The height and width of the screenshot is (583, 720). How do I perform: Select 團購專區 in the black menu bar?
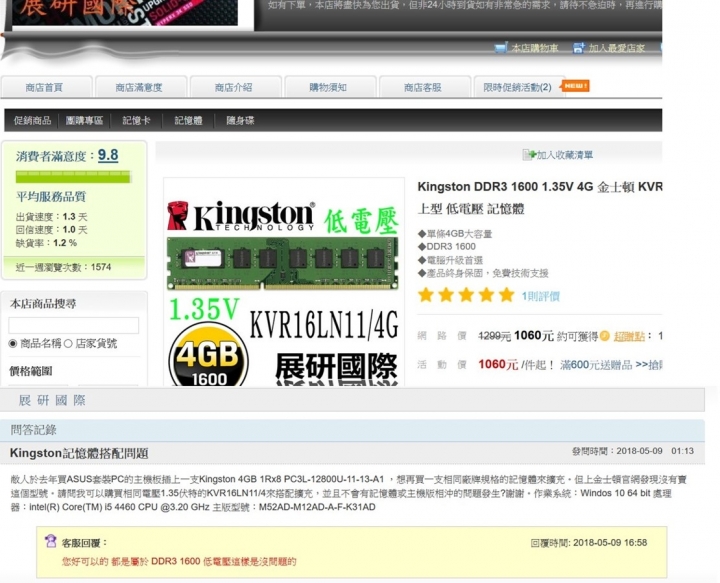point(84,120)
